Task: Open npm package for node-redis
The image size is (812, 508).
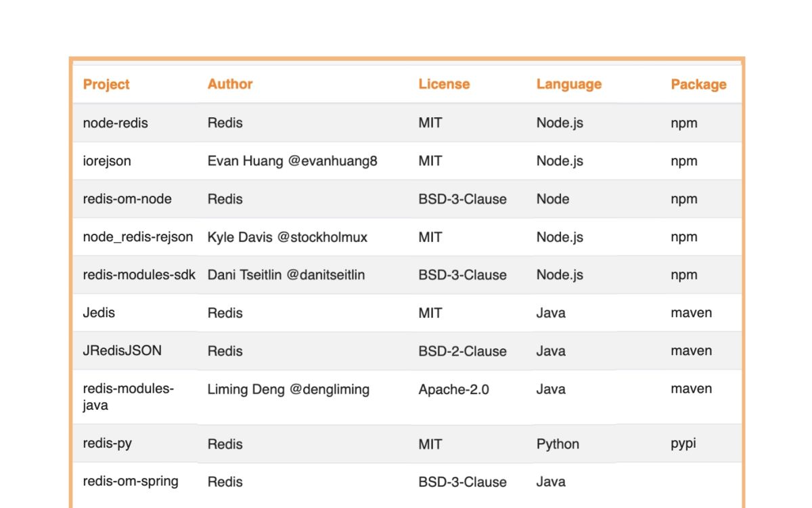Action: (x=684, y=124)
